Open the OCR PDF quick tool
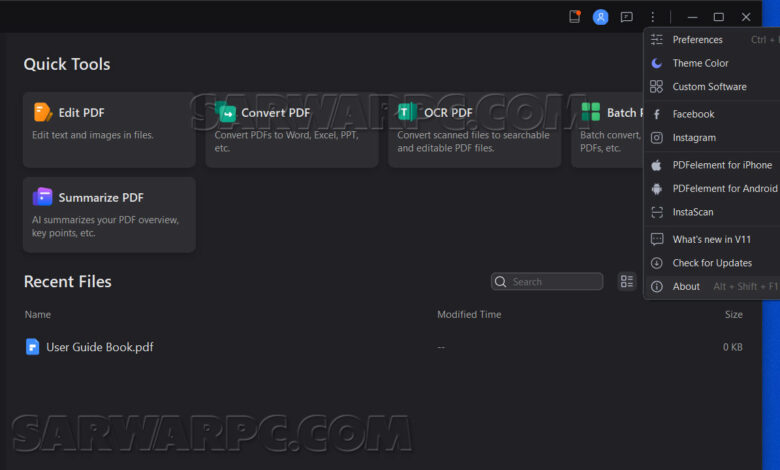780x470 pixels. (x=475, y=129)
